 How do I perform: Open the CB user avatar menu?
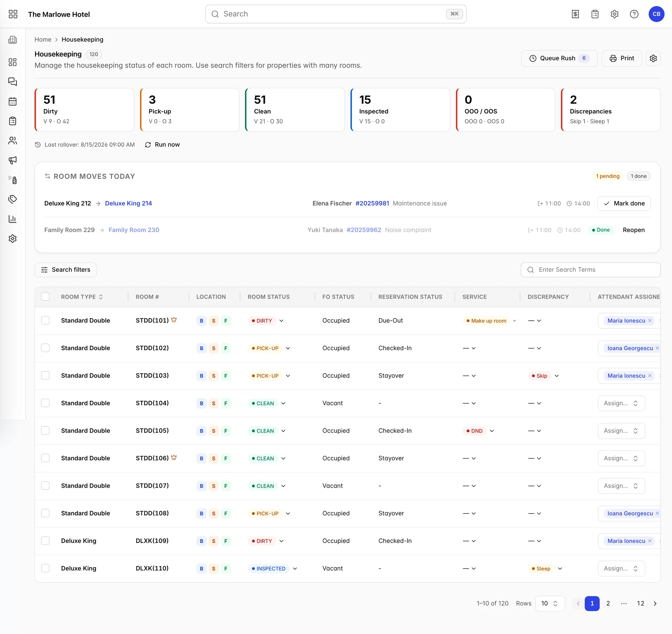(657, 14)
